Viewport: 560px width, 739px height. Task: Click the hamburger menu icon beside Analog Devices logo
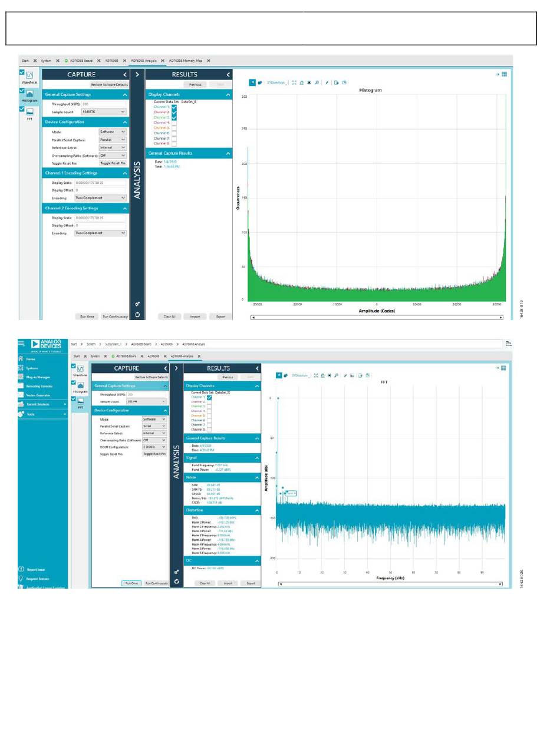coord(21,344)
